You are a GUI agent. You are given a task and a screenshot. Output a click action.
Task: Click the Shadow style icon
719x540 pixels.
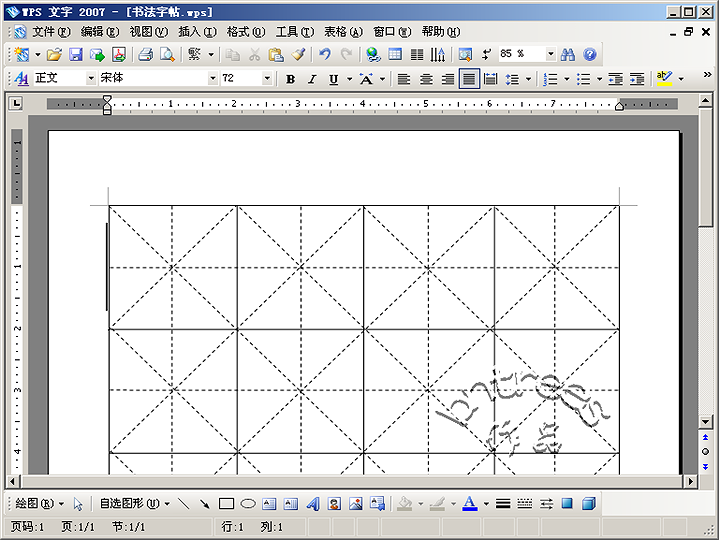click(x=567, y=504)
